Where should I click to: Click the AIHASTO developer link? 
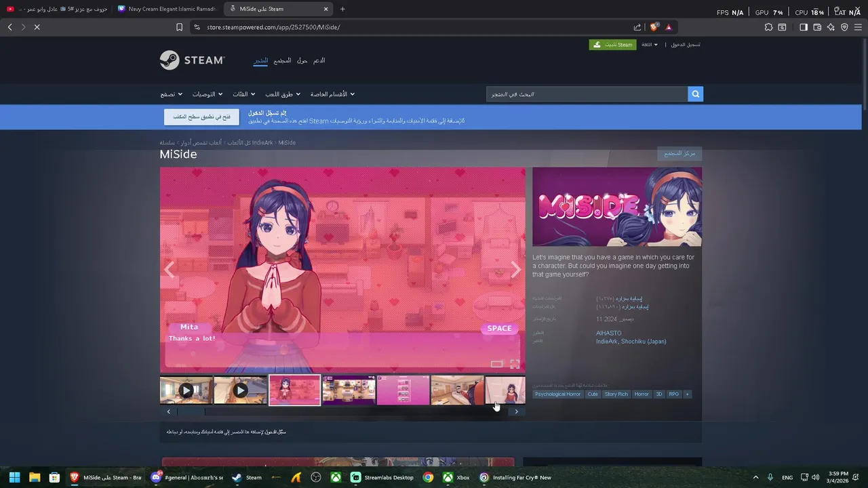(x=608, y=333)
